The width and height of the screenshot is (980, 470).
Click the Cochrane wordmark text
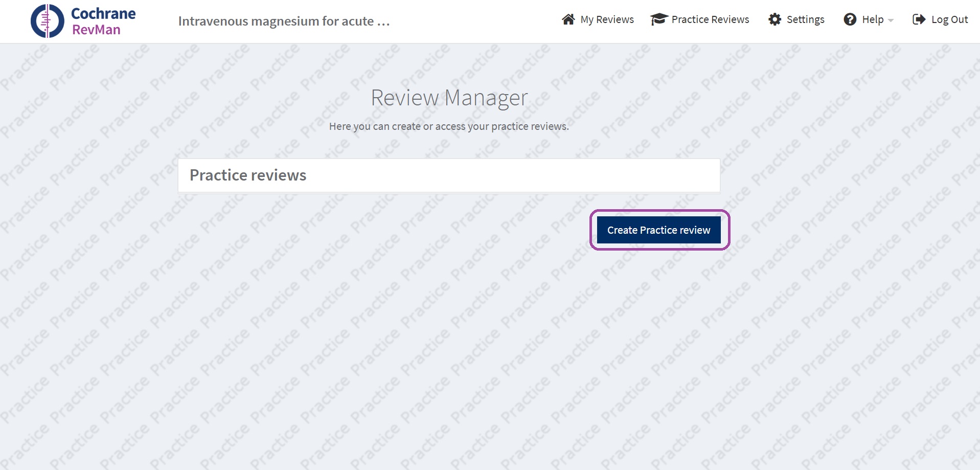tap(103, 13)
